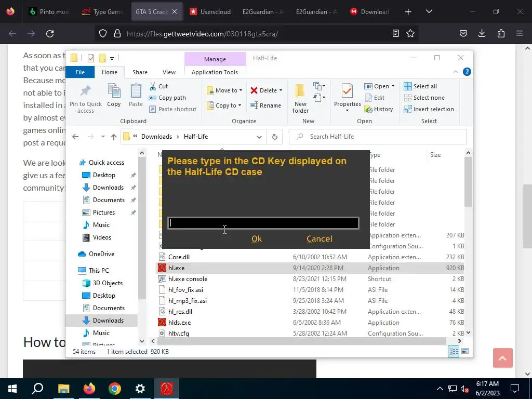Screen dimensions: 532x399
Task: Open the Move to dropdown
Action: [224, 90]
